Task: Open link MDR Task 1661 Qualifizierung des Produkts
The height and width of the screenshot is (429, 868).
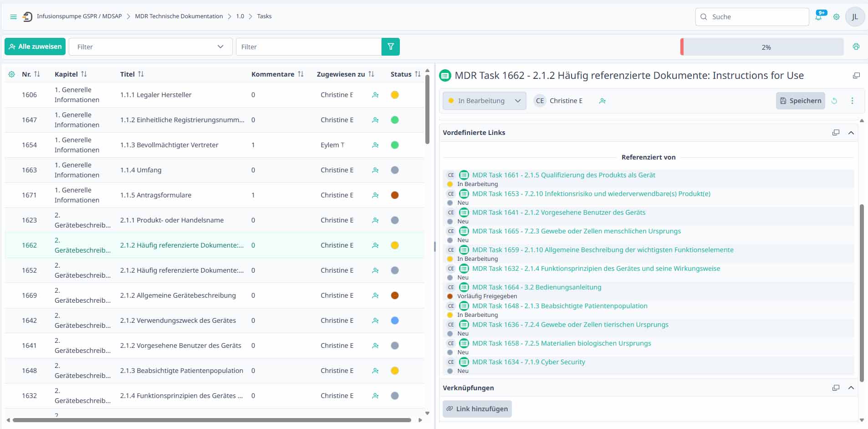Action: 563,175
